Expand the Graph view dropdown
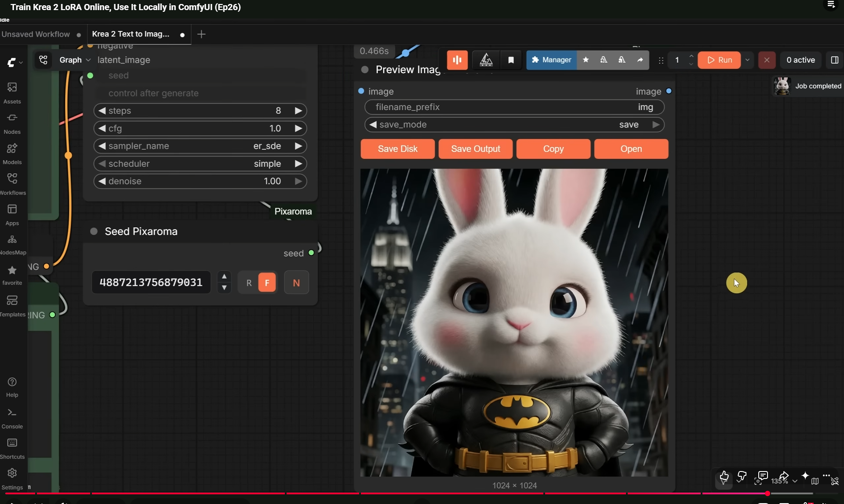 tap(75, 60)
